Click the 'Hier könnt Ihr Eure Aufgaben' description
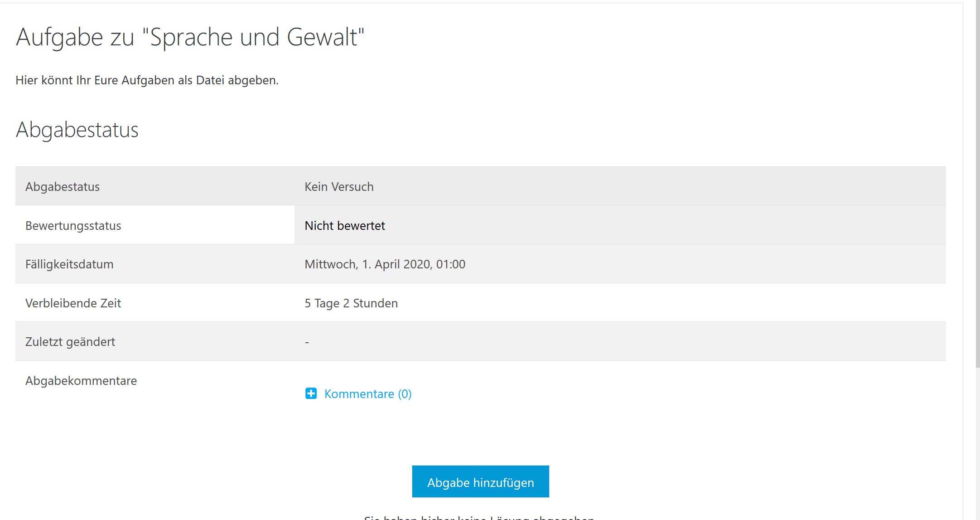 (x=147, y=80)
